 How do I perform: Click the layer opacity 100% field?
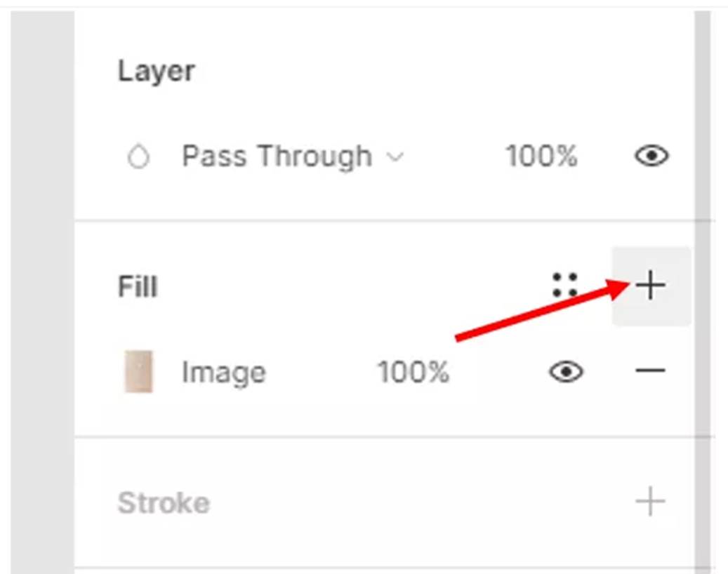tap(541, 156)
